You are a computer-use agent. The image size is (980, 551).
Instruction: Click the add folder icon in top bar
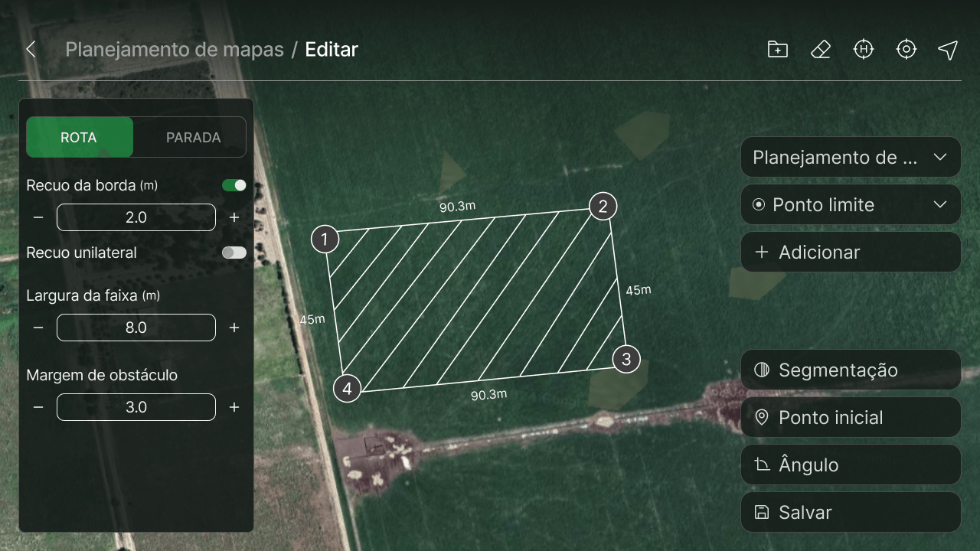coord(778,50)
